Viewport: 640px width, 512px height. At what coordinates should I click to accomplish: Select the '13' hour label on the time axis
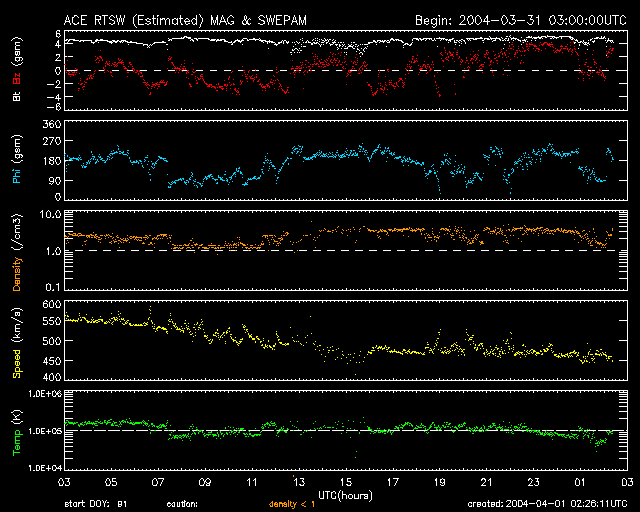299,483
